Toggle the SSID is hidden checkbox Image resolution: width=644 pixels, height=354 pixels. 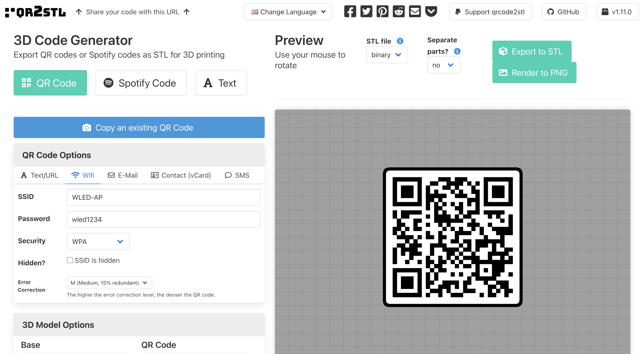70,260
